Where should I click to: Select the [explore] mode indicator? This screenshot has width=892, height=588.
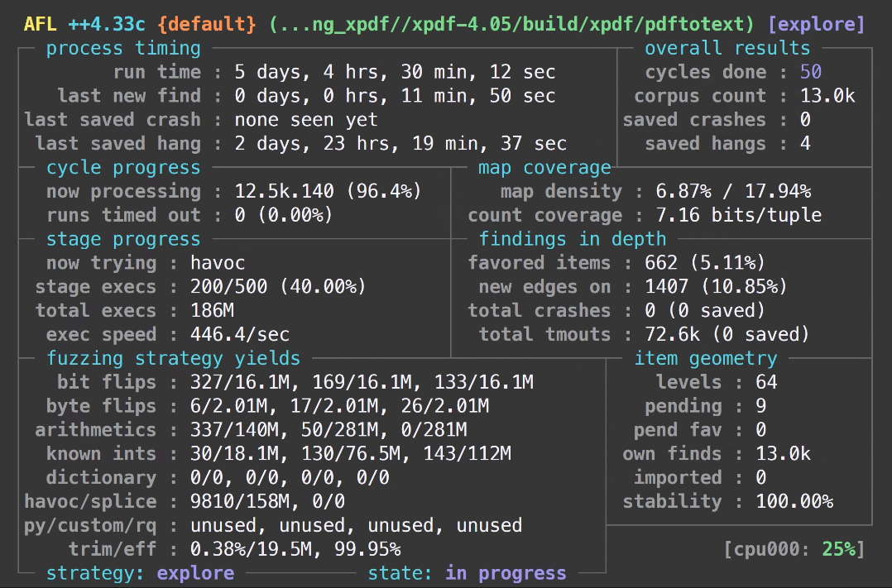[816, 24]
